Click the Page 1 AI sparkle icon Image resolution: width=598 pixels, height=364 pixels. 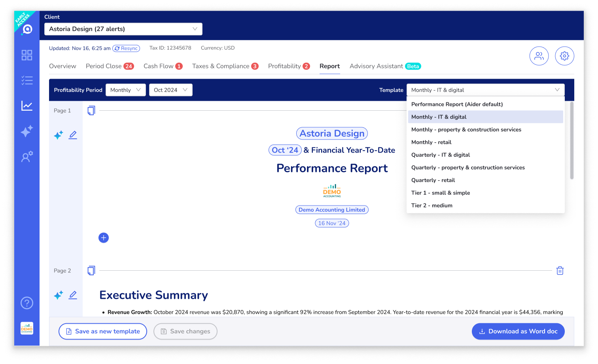click(58, 135)
